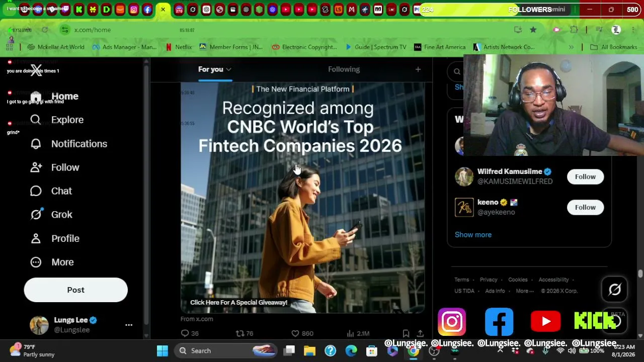
Task: Click the Windows taskbar Search box
Action: 225,351
